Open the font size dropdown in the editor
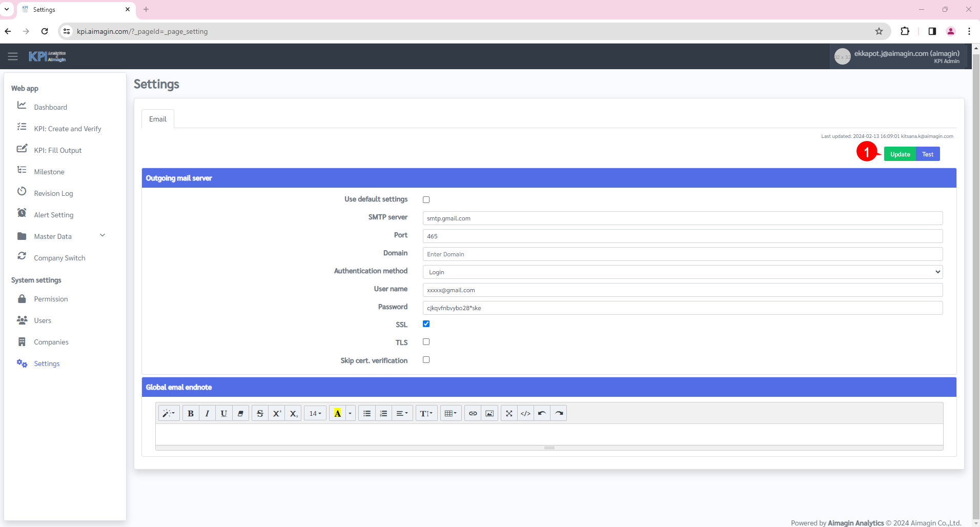 315,413
